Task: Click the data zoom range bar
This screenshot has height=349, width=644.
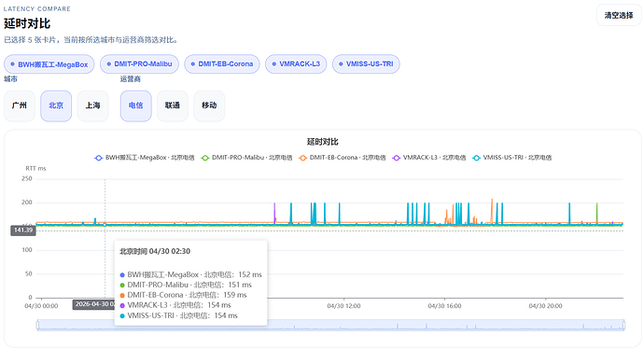Action: tap(330, 325)
